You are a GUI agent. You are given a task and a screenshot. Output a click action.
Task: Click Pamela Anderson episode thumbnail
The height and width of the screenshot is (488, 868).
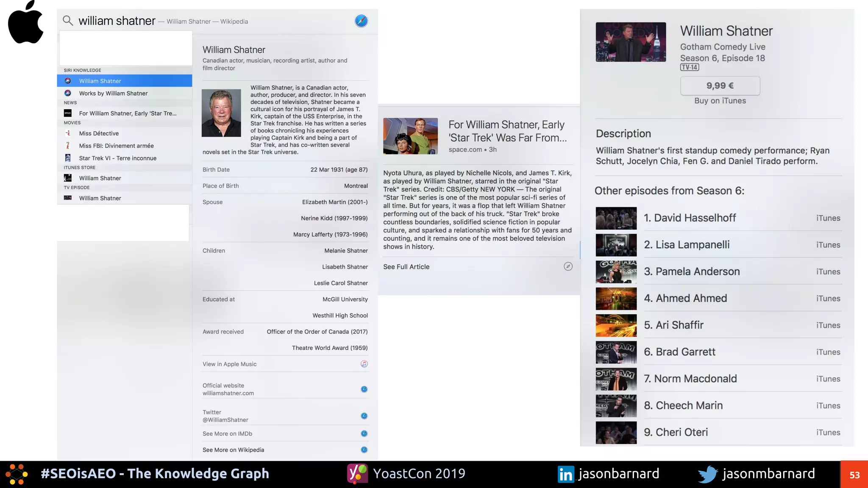(616, 272)
